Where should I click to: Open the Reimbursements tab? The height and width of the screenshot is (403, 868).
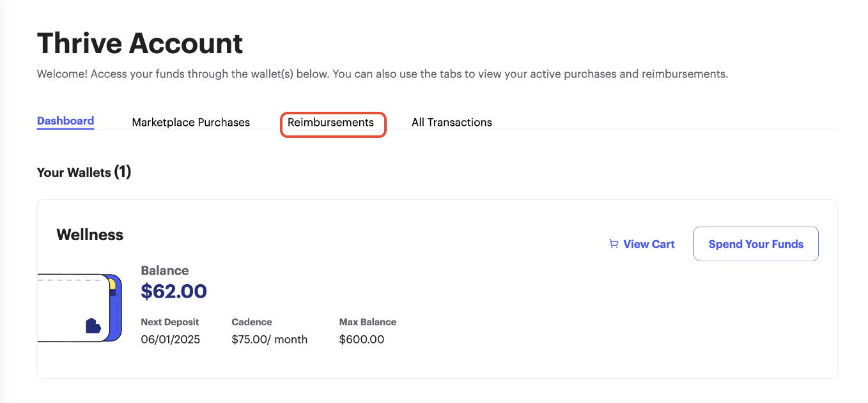point(330,122)
